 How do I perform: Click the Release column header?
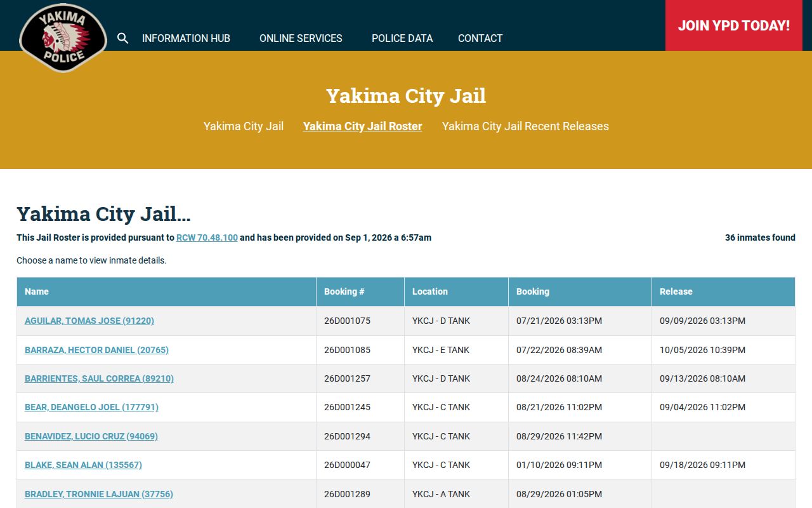(x=723, y=291)
